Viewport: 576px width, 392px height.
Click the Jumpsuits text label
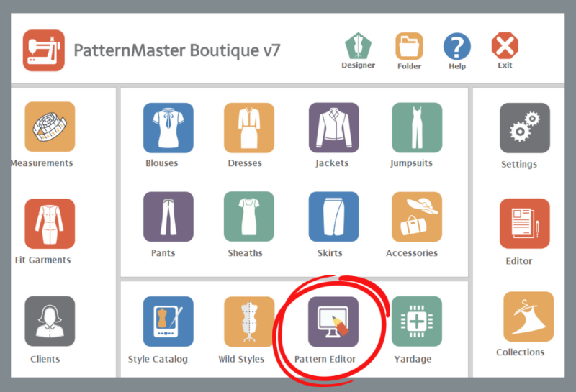click(x=411, y=163)
